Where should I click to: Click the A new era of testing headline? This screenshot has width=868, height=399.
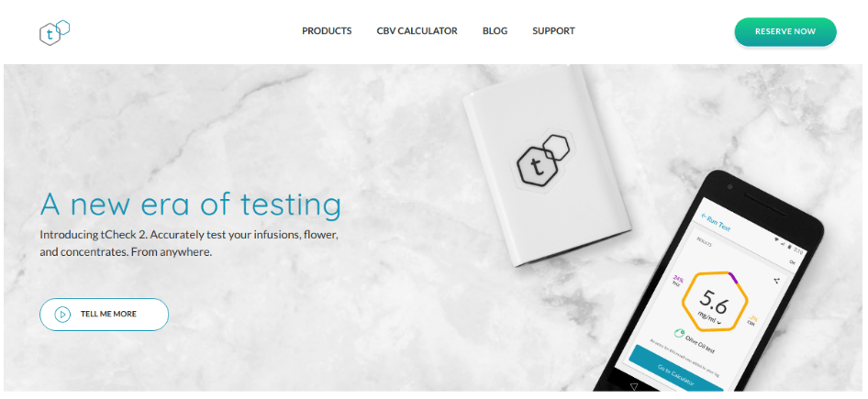191,205
